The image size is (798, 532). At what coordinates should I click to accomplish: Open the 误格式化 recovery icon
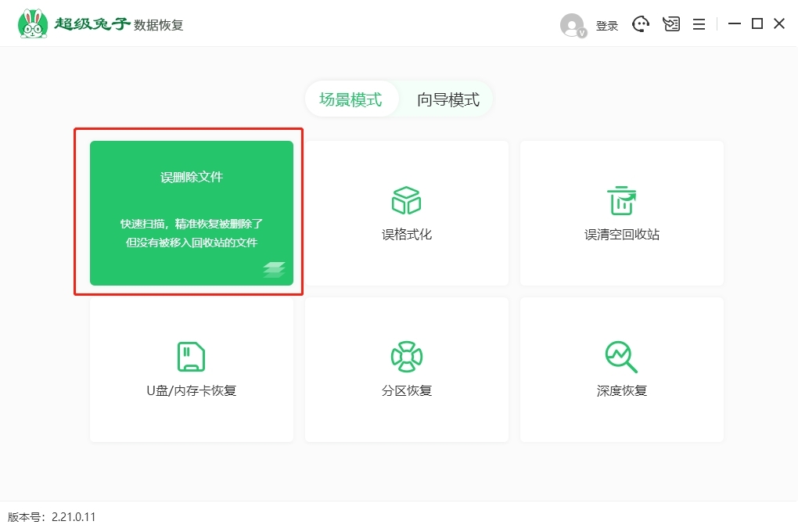[x=405, y=200]
